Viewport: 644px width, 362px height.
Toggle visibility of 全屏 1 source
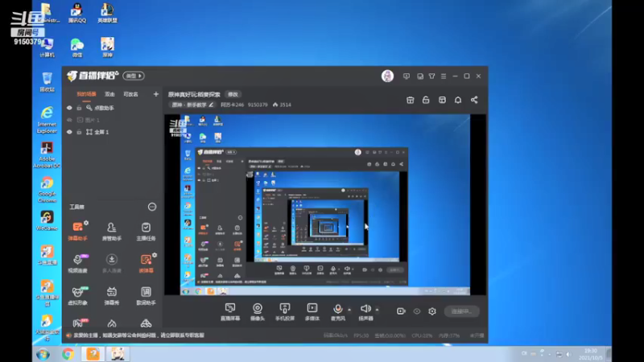(x=69, y=132)
